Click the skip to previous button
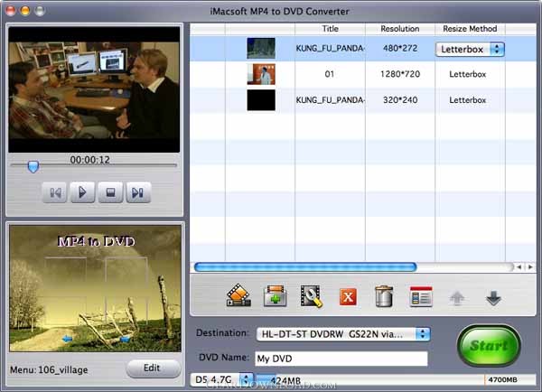Screen dimensions: 542x392 click(55, 192)
